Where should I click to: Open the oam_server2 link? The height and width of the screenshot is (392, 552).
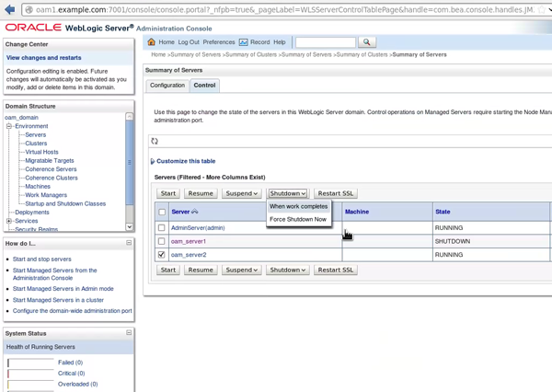[189, 255]
